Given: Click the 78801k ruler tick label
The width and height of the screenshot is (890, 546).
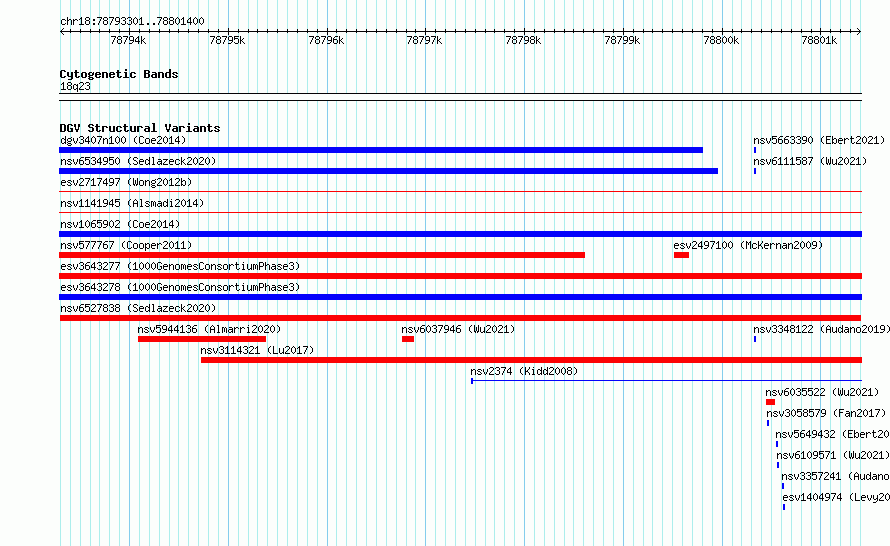Looking at the screenshot, I should point(819,40).
